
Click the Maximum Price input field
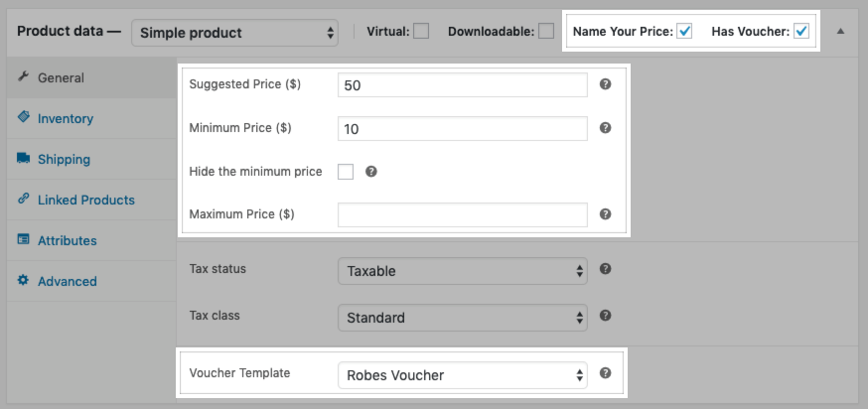462,214
